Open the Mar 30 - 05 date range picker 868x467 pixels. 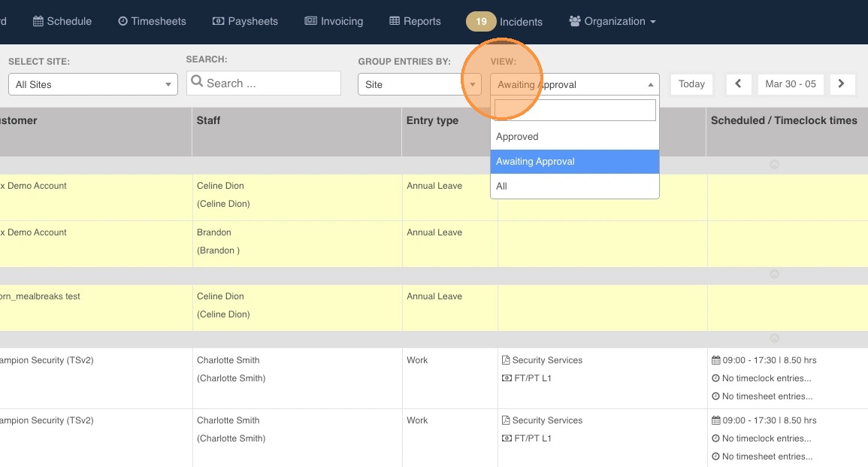(x=790, y=84)
